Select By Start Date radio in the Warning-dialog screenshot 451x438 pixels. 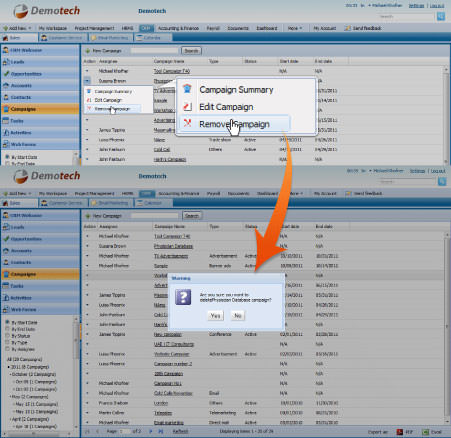7,322
